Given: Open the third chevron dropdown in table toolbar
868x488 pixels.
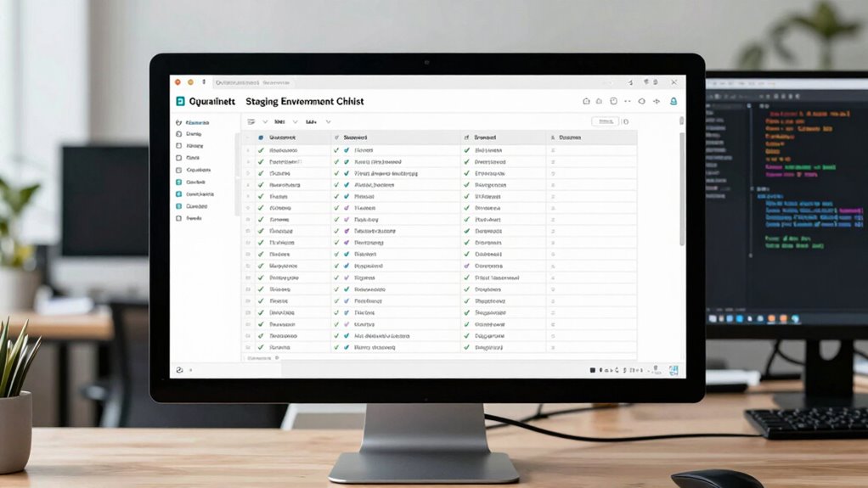Looking at the screenshot, I should [329, 121].
